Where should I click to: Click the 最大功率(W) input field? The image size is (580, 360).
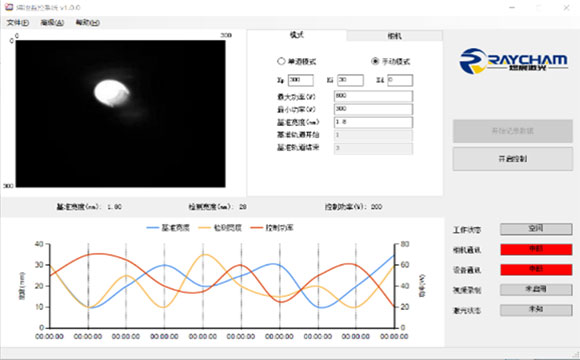point(373,96)
